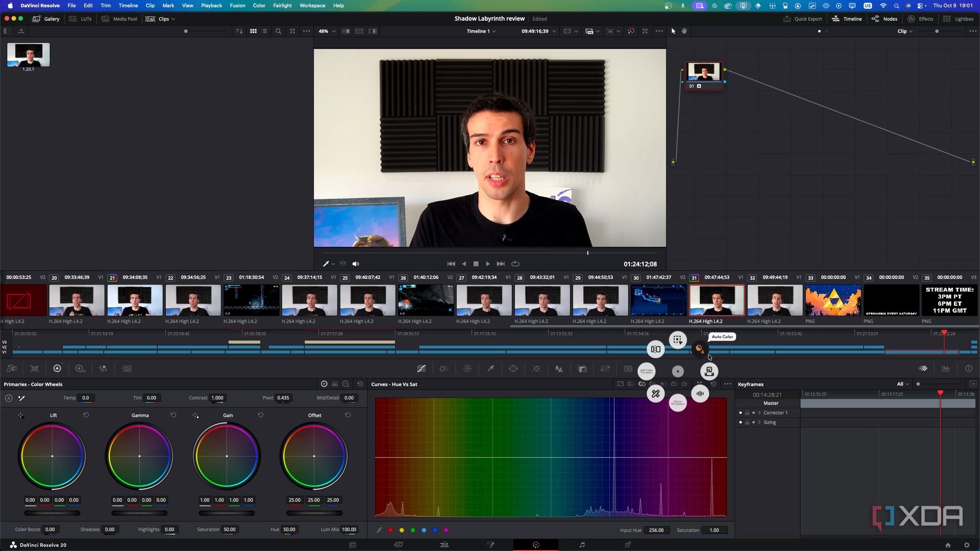Click the Quick Export button
Image resolution: width=980 pixels, height=551 pixels.
click(x=803, y=19)
